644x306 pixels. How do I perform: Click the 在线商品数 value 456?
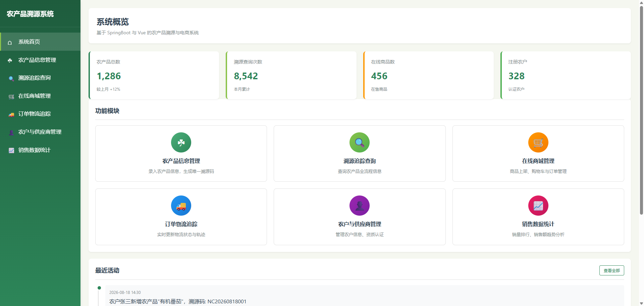(x=379, y=76)
